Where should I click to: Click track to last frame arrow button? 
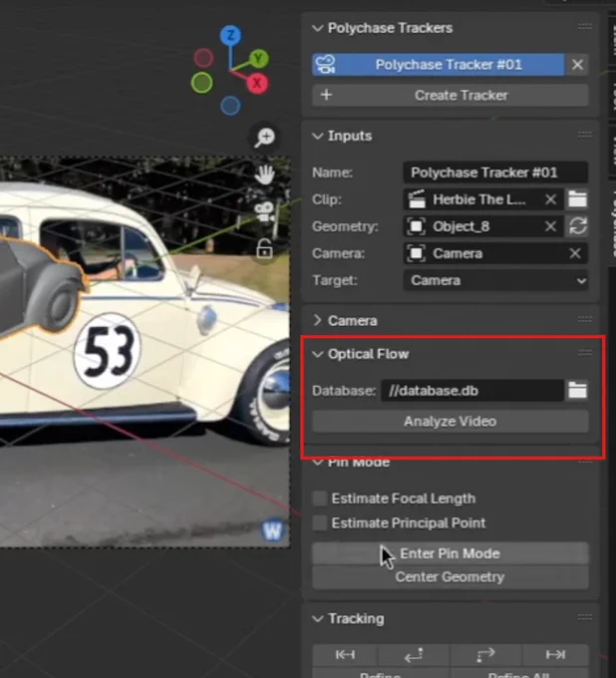555,655
